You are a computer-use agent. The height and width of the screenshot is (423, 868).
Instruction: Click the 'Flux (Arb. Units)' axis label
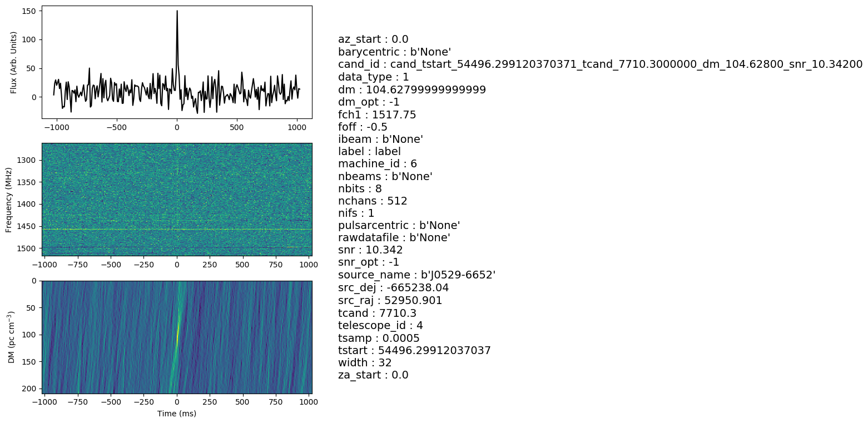pyautogui.click(x=14, y=62)
